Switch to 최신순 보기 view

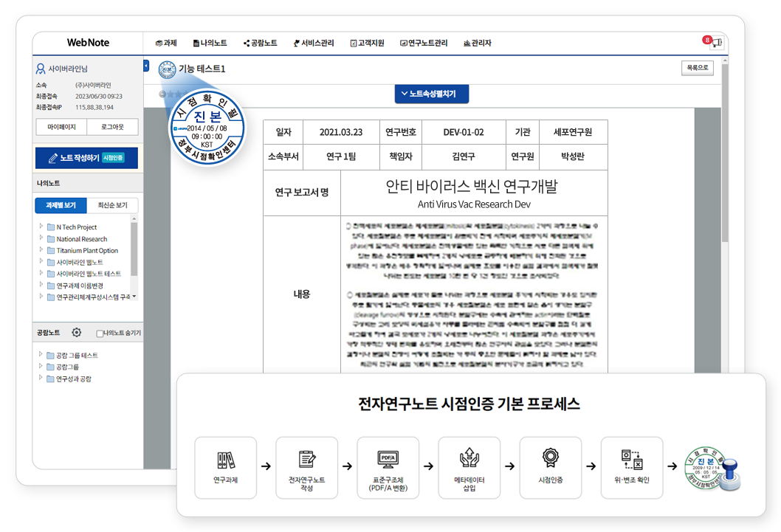click(x=112, y=205)
